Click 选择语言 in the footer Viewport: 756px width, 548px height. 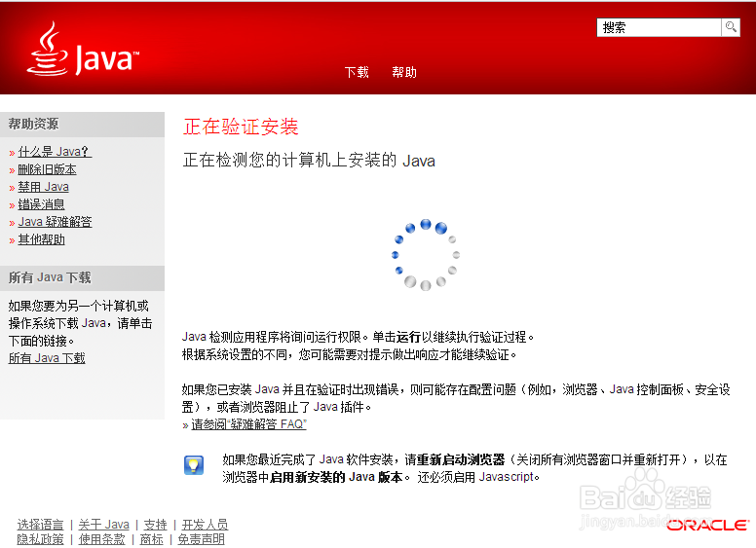click(x=41, y=525)
